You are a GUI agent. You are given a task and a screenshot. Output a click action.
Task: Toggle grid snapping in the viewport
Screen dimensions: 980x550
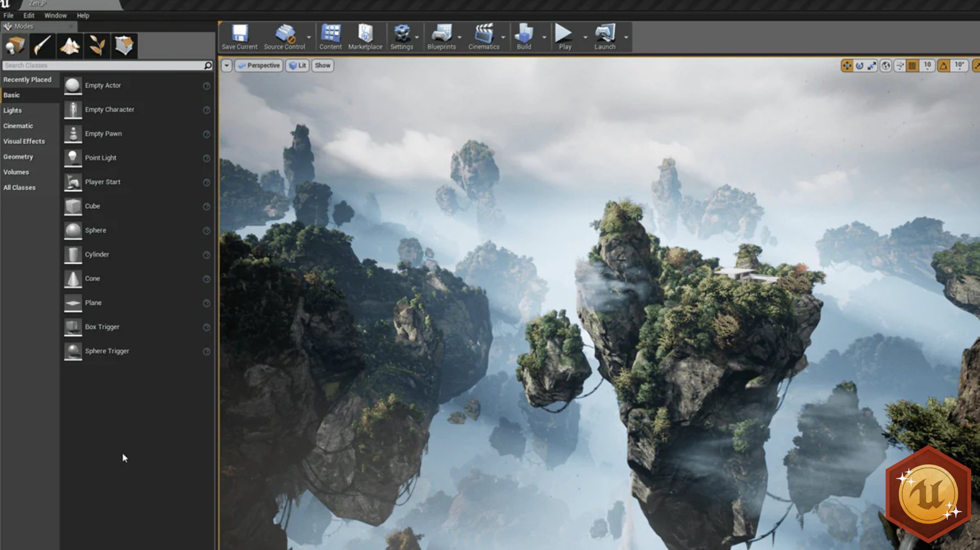pos(912,65)
